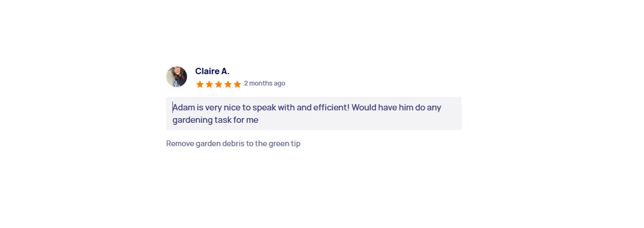Click the "2 months ago" timestamp
The image size is (644, 228).
pyautogui.click(x=264, y=83)
